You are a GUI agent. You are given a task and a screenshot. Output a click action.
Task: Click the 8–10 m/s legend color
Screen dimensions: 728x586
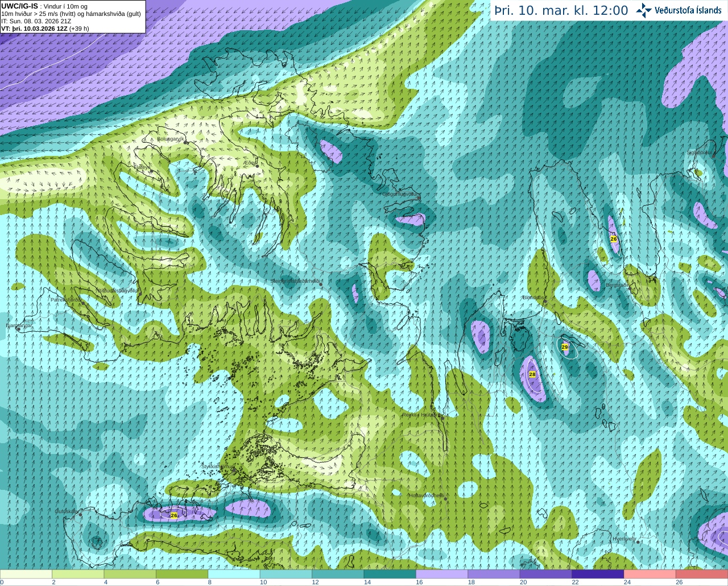[x=234, y=574]
